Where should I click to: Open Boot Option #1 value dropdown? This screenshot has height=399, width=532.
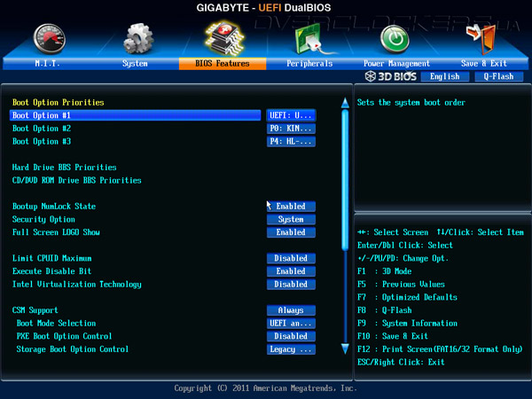(x=291, y=115)
